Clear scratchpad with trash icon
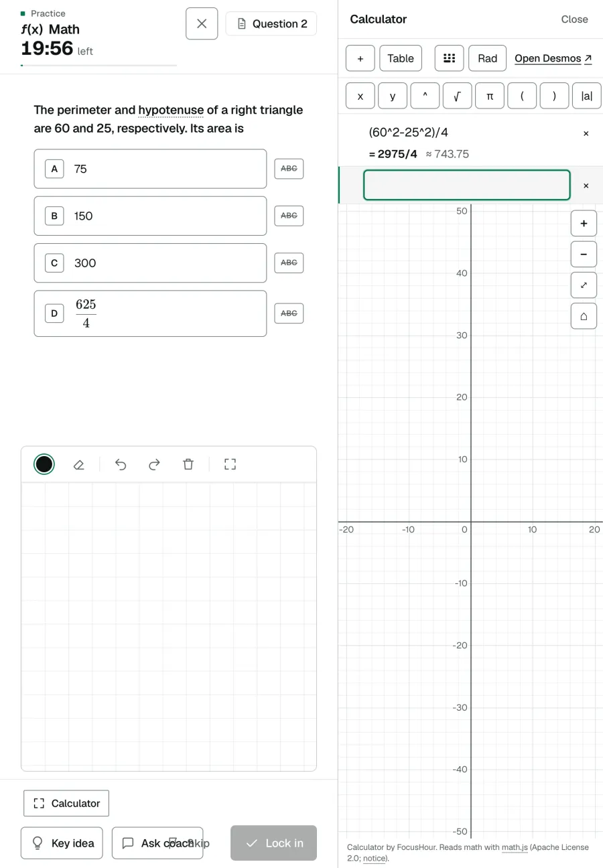This screenshot has height=868, width=603. 188,464
